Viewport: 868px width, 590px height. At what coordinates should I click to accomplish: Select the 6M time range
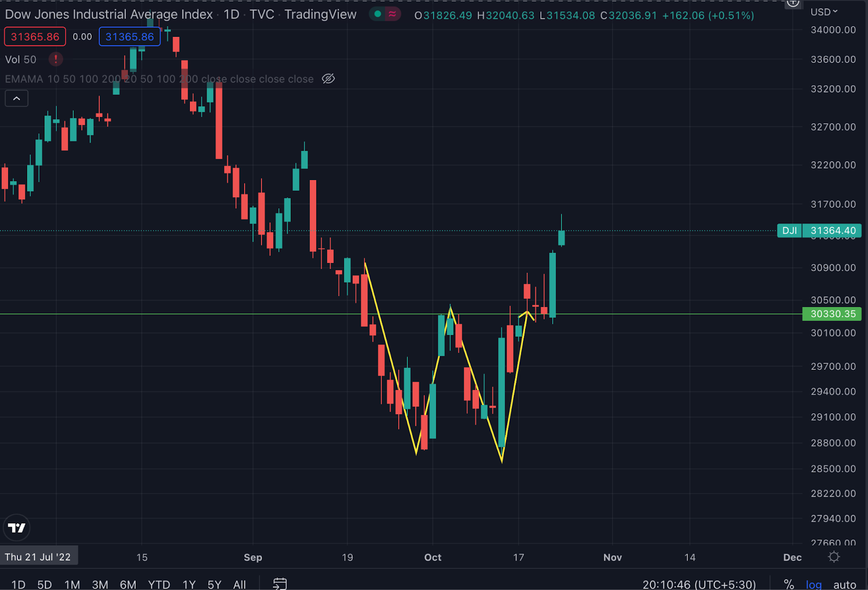click(128, 585)
